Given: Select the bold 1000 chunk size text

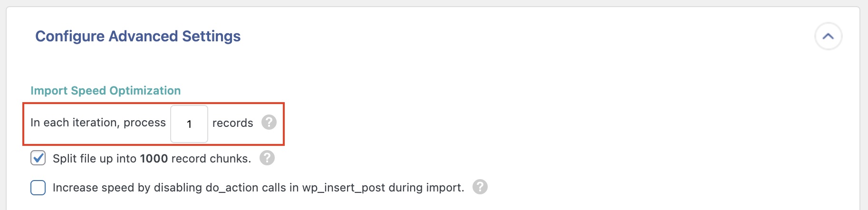Looking at the screenshot, I should (x=154, y=158).
